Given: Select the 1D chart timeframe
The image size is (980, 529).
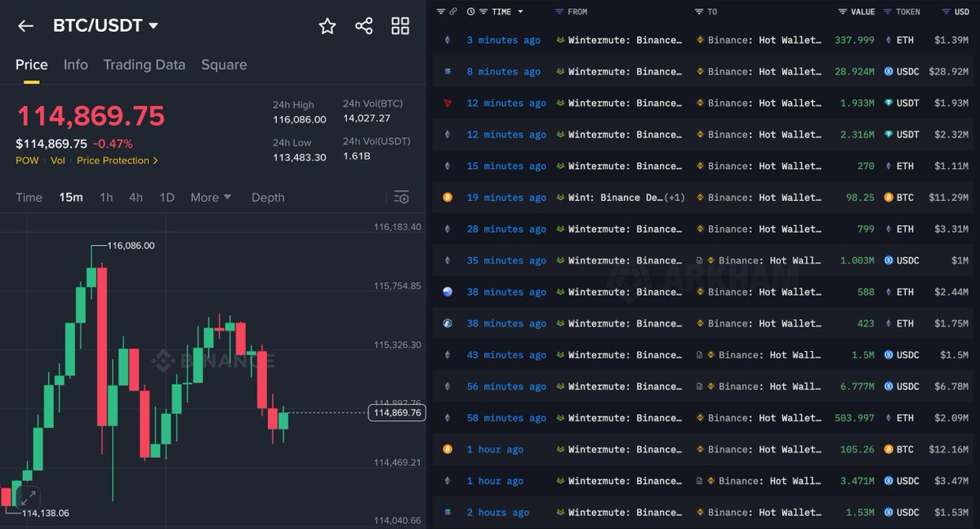Looking at the screenshot, I should coord(167,197).
